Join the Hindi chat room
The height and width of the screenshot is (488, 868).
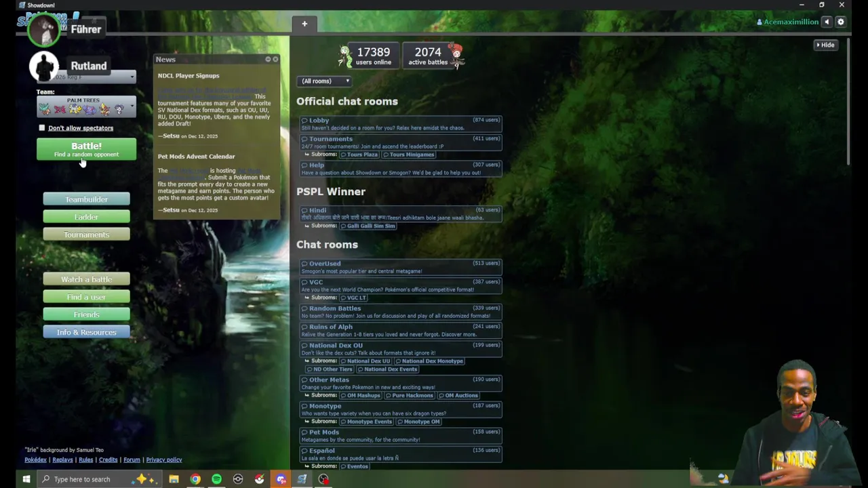pos(401,214)
